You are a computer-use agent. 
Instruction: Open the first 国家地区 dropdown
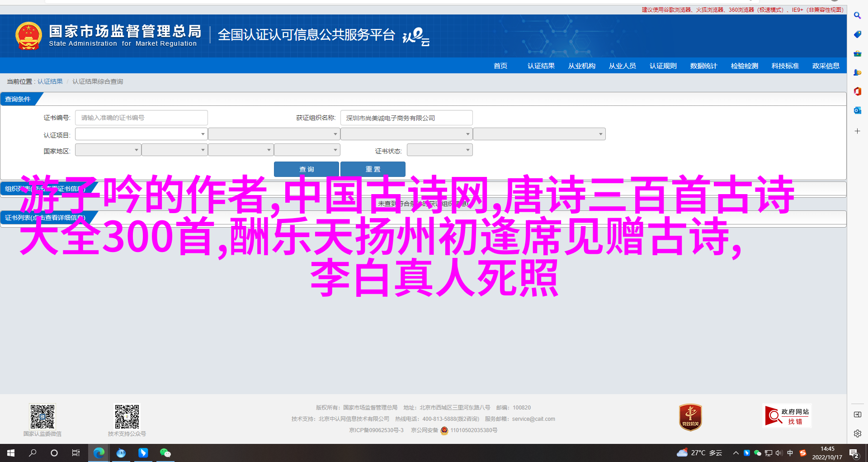coord(108,150)
